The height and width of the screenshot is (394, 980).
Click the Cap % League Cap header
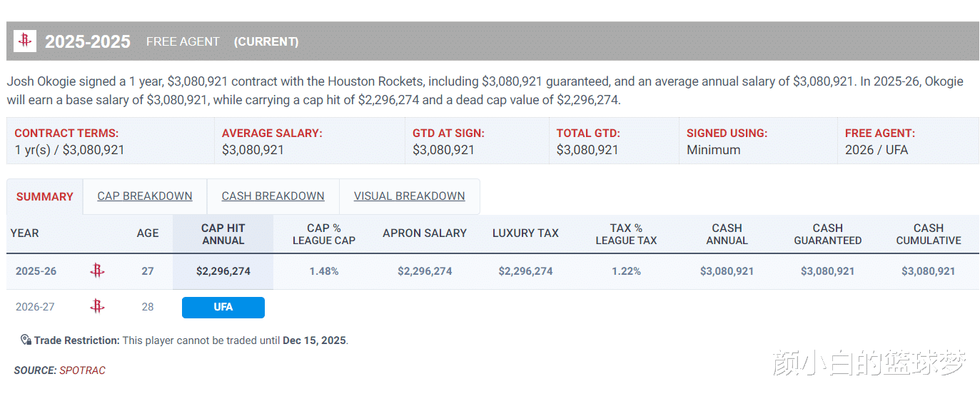323,234
